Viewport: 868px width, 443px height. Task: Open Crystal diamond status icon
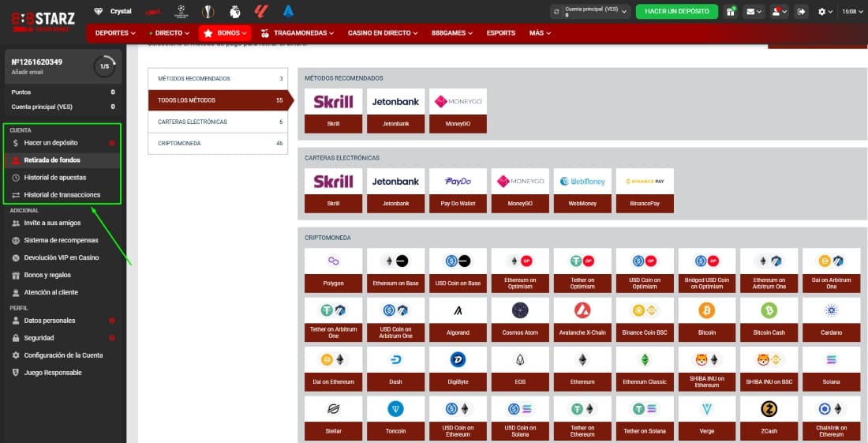(x=99, y=11)
